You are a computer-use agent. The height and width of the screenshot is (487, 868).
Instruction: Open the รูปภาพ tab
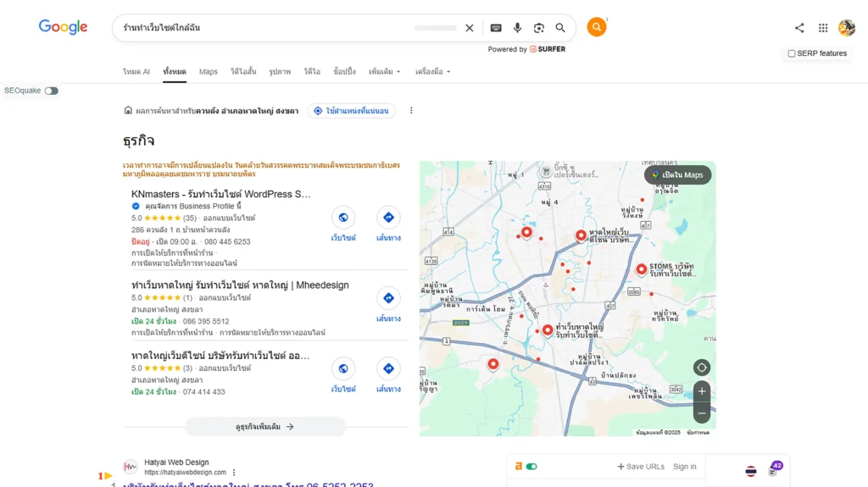(280, 71)
